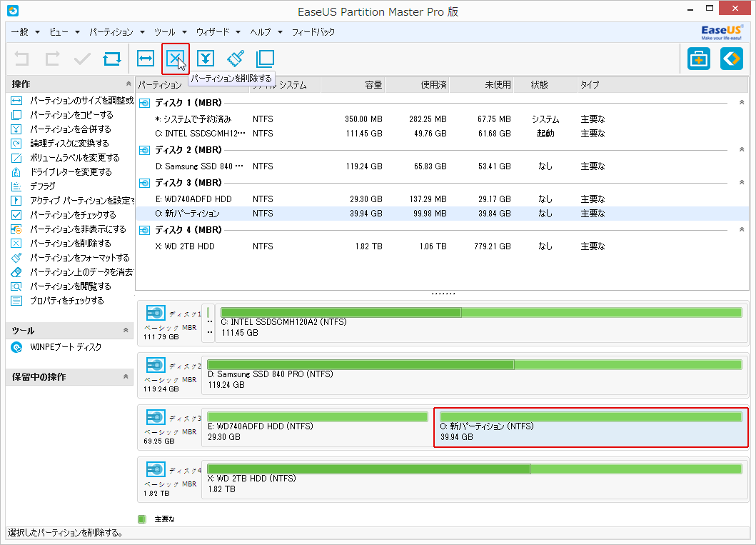
Task: Click the orange diamond icon at top right
Action: (732, 59)
